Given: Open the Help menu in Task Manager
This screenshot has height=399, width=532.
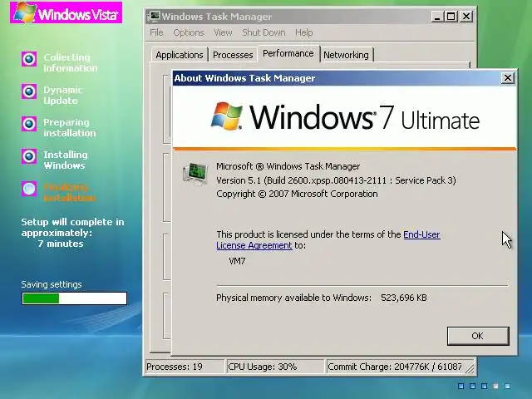Looking at the screenshot, I should 303,32.
